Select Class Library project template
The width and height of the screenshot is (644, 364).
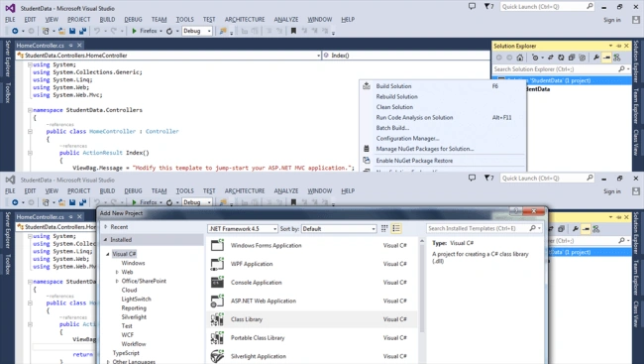click(x=313, y=319)
